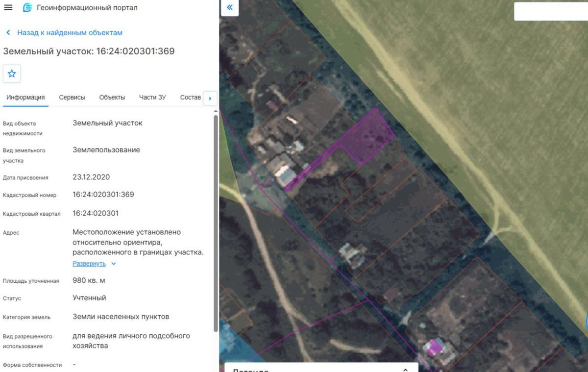Focus the map search field
588x372 pixels.
[x=551, y=11]
